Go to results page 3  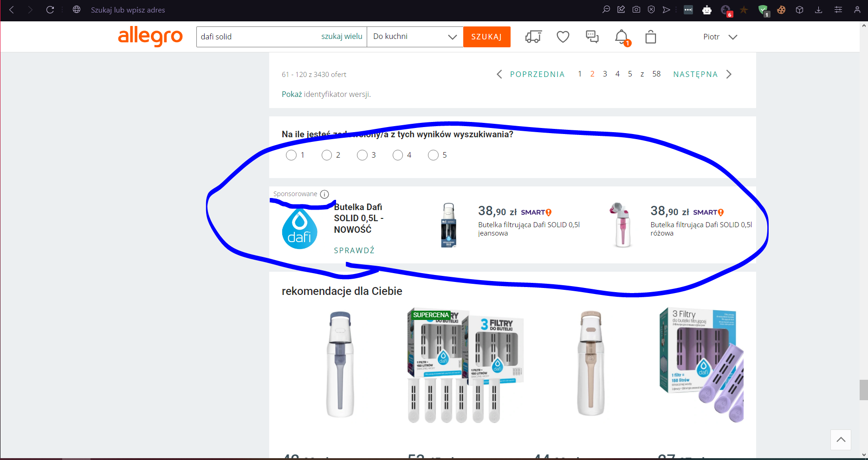[x=605, y=74]
